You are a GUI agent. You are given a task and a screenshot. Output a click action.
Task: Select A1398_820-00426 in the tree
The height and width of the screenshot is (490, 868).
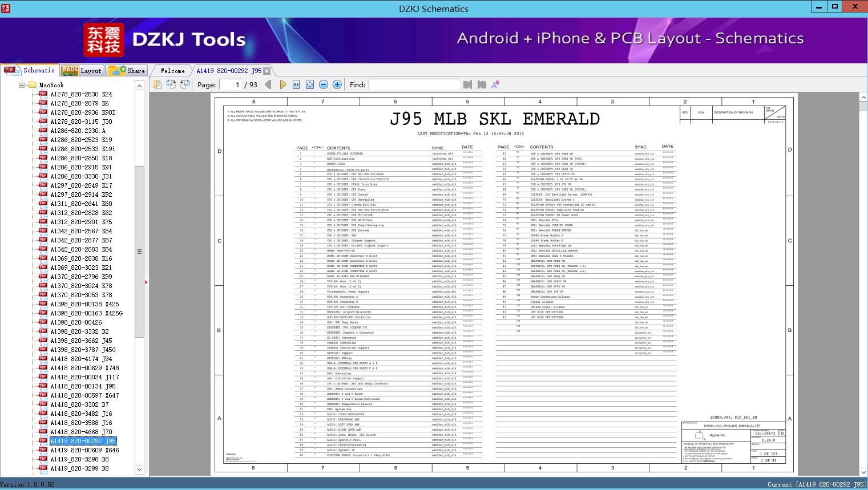76,322
